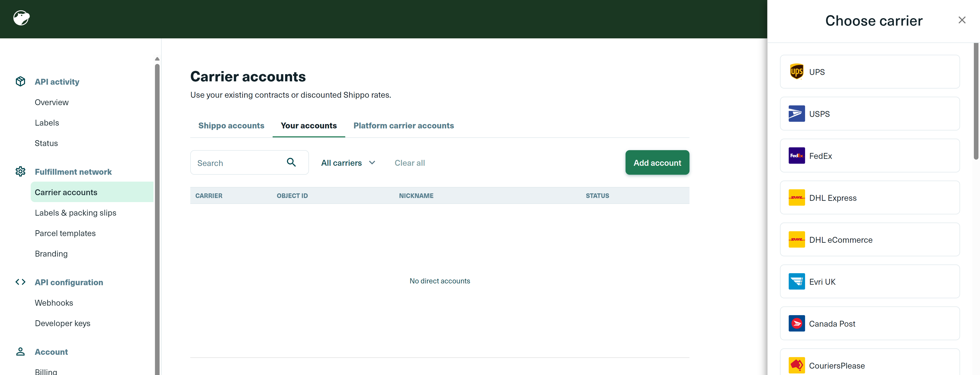
Task: Click the Shippo logo in header
Action: tap(21, 18)
